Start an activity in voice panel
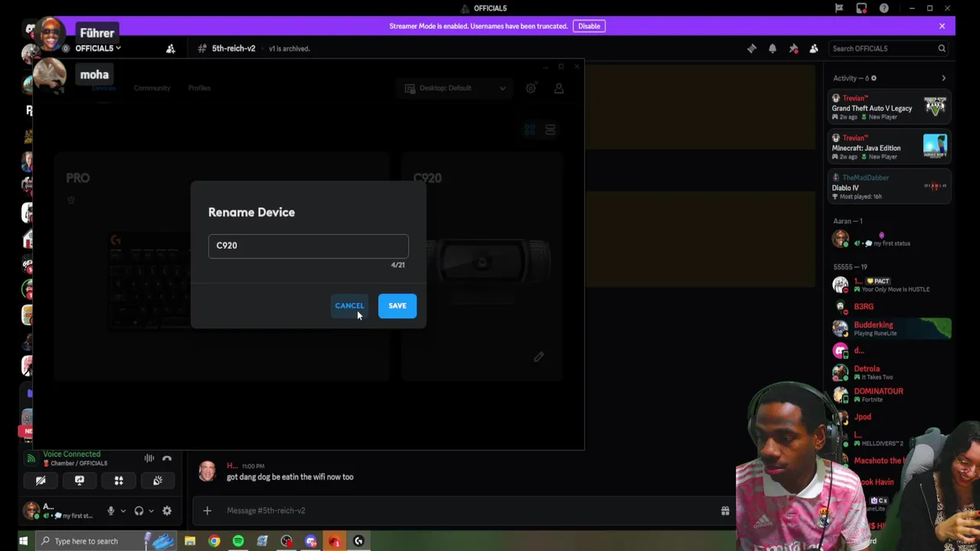The image size is (980, 551). coord(119,481)
